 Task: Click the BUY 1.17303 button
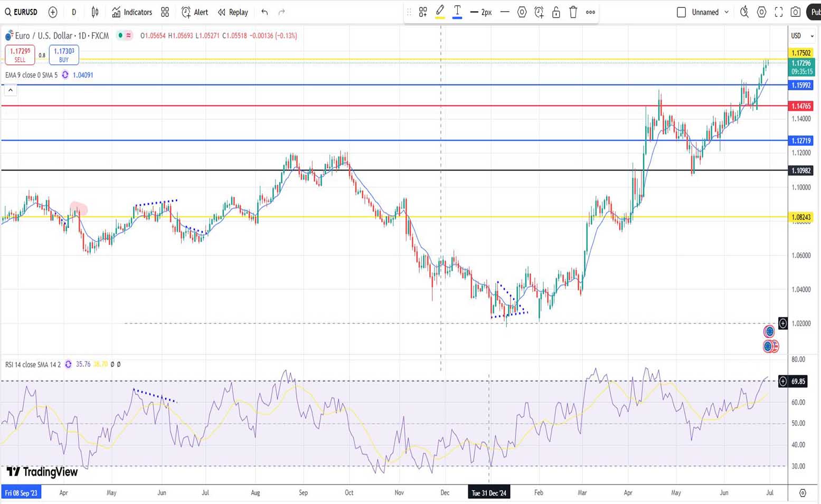64,54
